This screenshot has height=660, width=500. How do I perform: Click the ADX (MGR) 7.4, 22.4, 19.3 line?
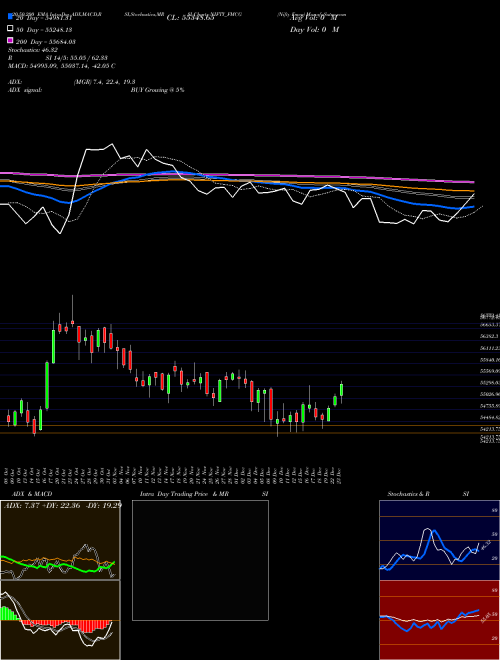[72, 82]
